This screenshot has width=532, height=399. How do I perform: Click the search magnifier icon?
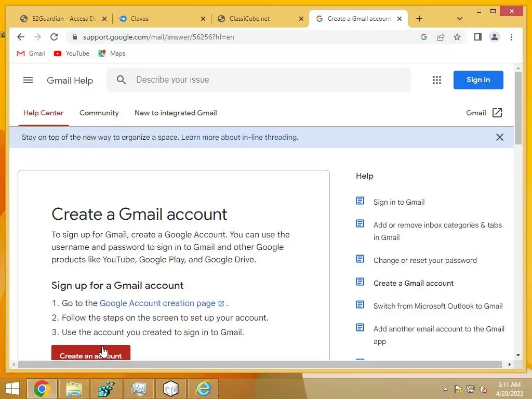click(x=121, y=79)
